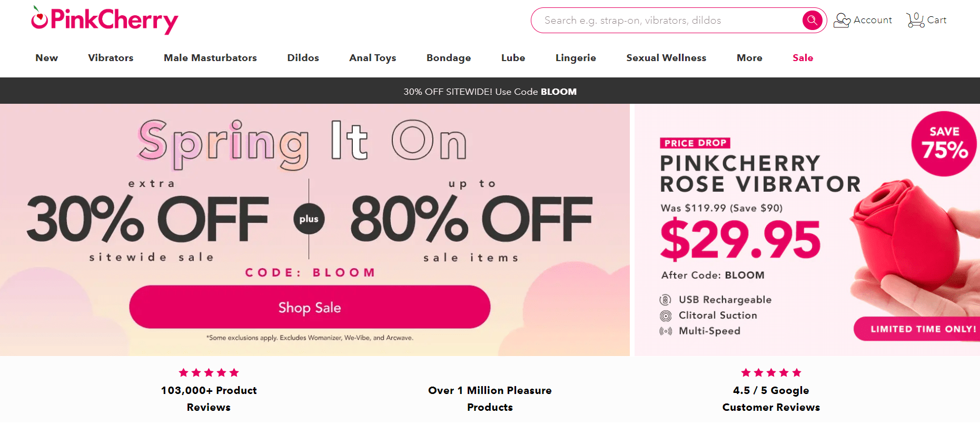Open the Bondage menu
This screenshot has width=980, height=434.
449,58
